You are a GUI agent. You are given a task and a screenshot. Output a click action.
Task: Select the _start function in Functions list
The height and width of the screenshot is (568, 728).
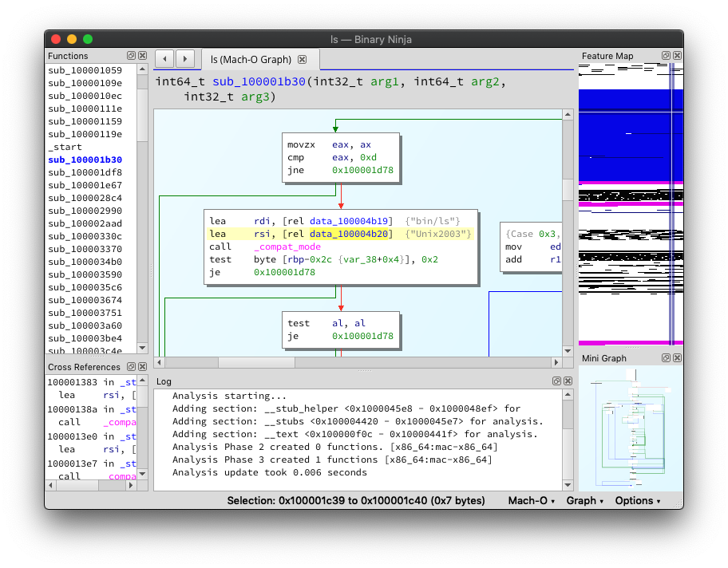pyautogui.click(x=65, y=147)
